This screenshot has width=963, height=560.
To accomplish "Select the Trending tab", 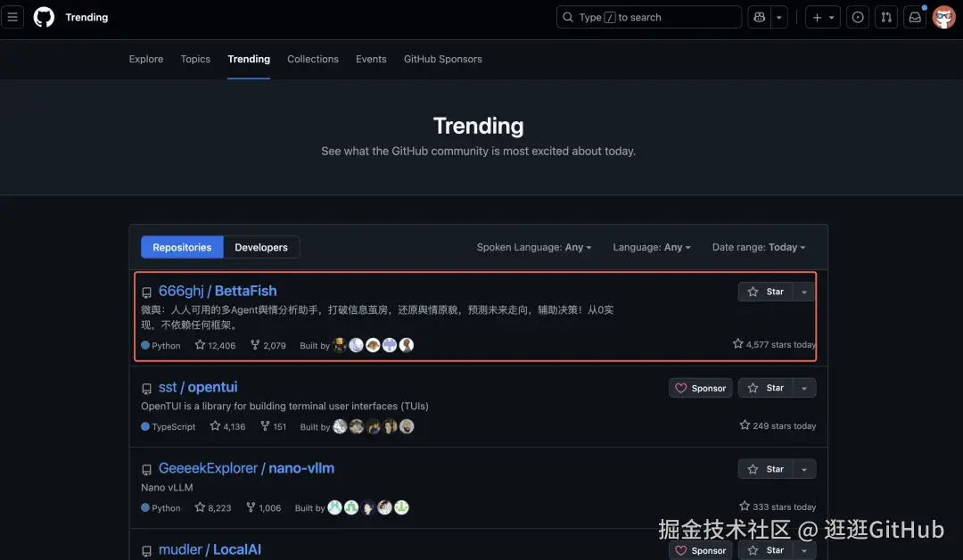I will 249,59.
